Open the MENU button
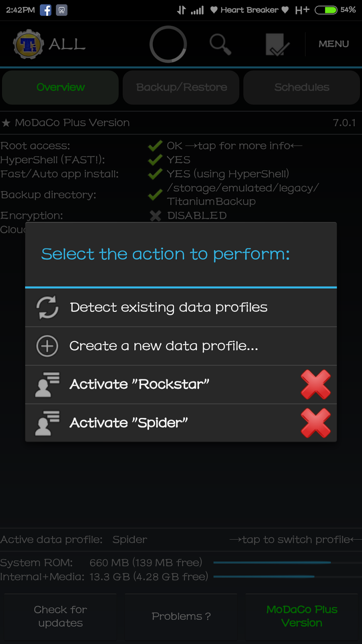This screenshot has width=362, height=644. point(333,44)
